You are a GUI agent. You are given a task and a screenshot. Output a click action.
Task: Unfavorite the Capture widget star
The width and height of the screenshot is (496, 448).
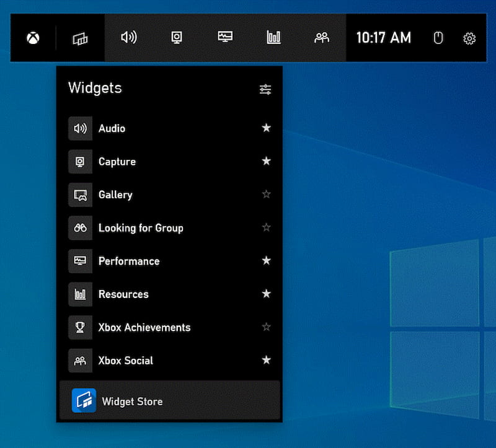point(267,161)
